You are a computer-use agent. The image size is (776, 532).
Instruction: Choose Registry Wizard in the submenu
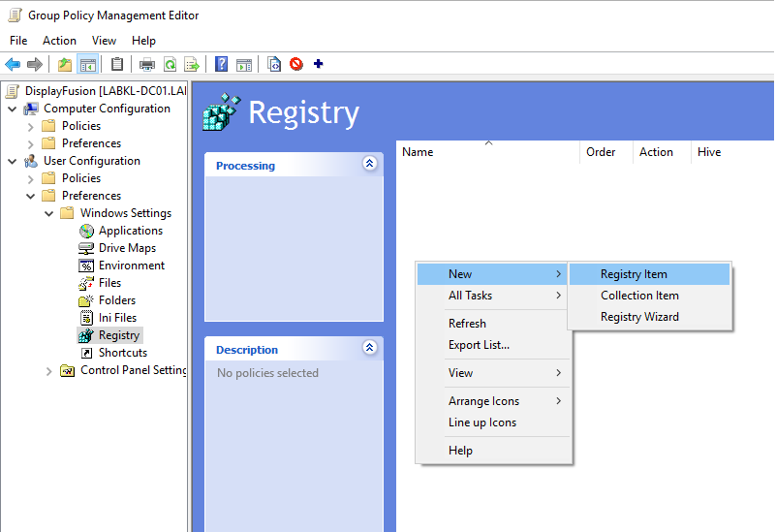click(x=639, y=317)
